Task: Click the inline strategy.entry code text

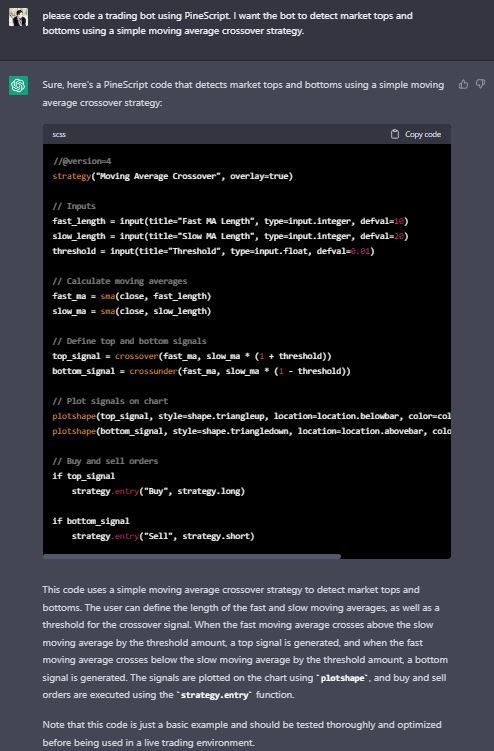Action: click(214, 695)
